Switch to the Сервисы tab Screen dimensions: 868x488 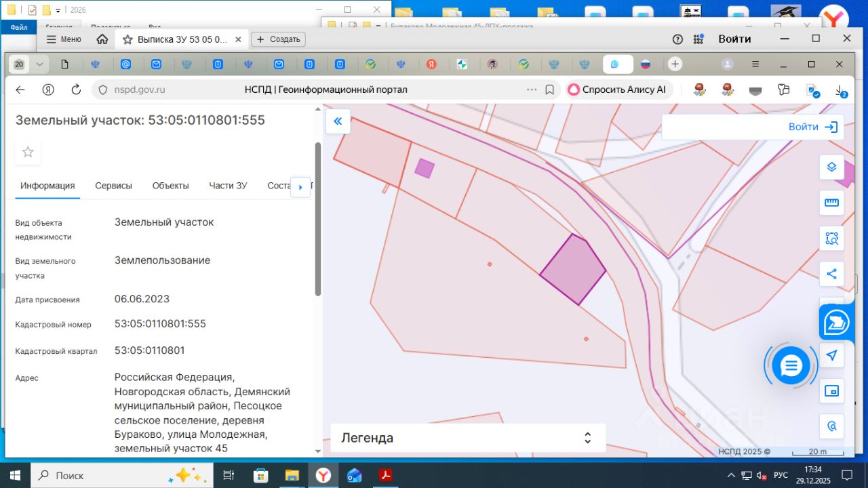(114, 186)
